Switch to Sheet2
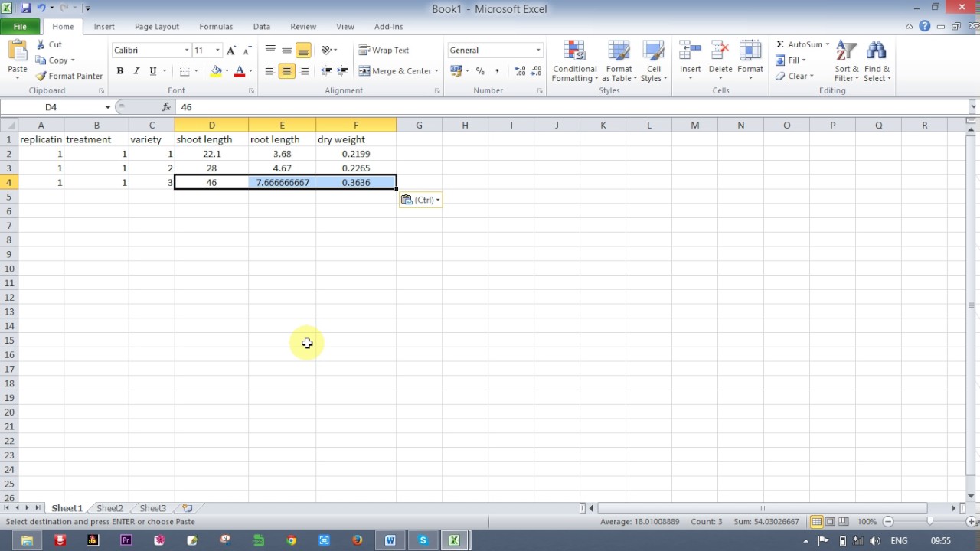 [x=109, y=508]
